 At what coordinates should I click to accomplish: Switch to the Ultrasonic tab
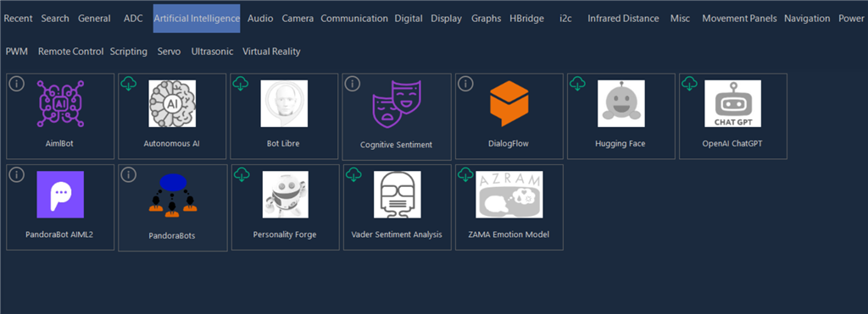point(212,52)
